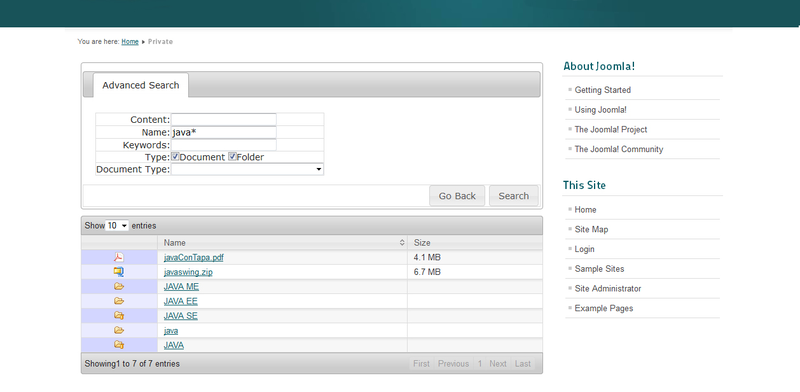The image size is (800, 392).
Task: Open the Document Type dropdown
Action: (x=247, y=169)
